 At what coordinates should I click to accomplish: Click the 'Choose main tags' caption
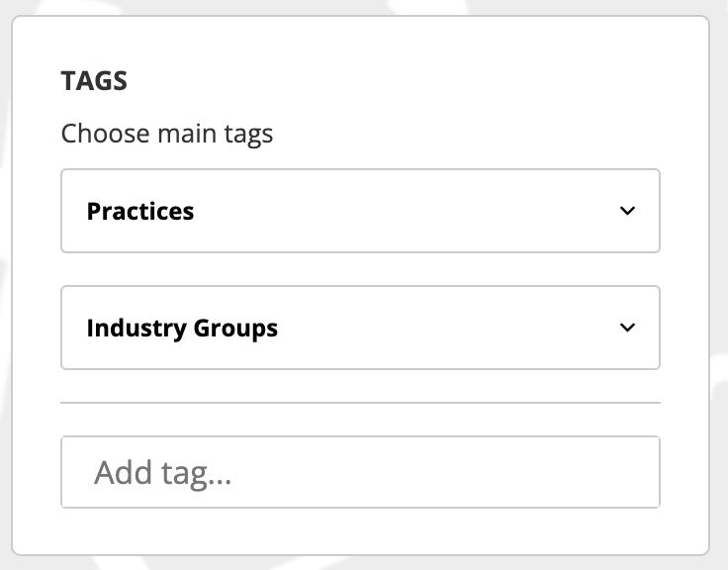coord(166,134)
